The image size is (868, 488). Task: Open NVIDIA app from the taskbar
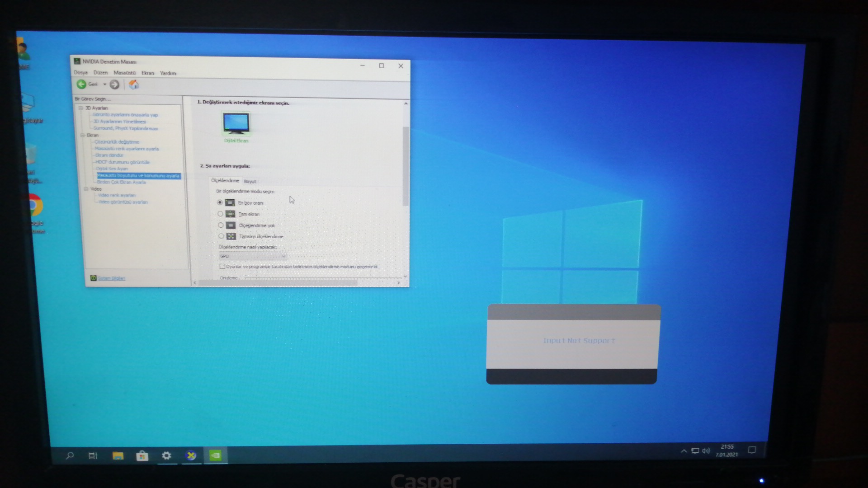(215, 455)
